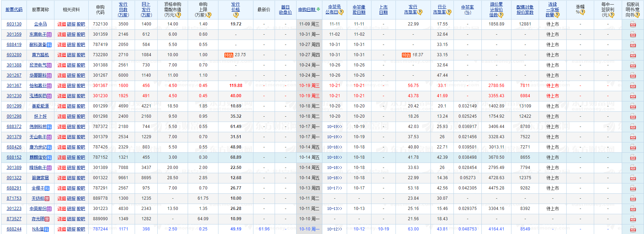Open stock name 华厦眼科 link

pyautogui.click(x=38, y=75)
